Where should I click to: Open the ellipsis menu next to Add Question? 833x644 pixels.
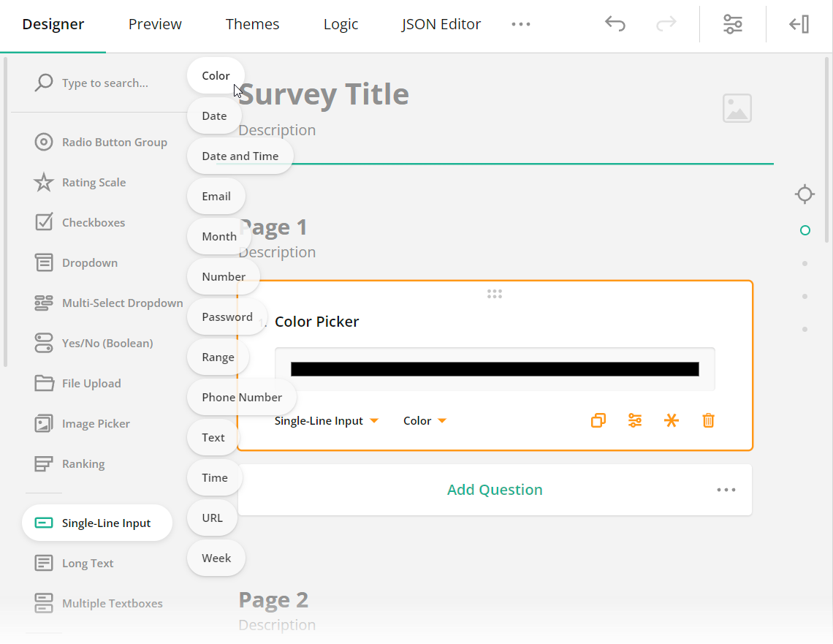pos(726,490)
